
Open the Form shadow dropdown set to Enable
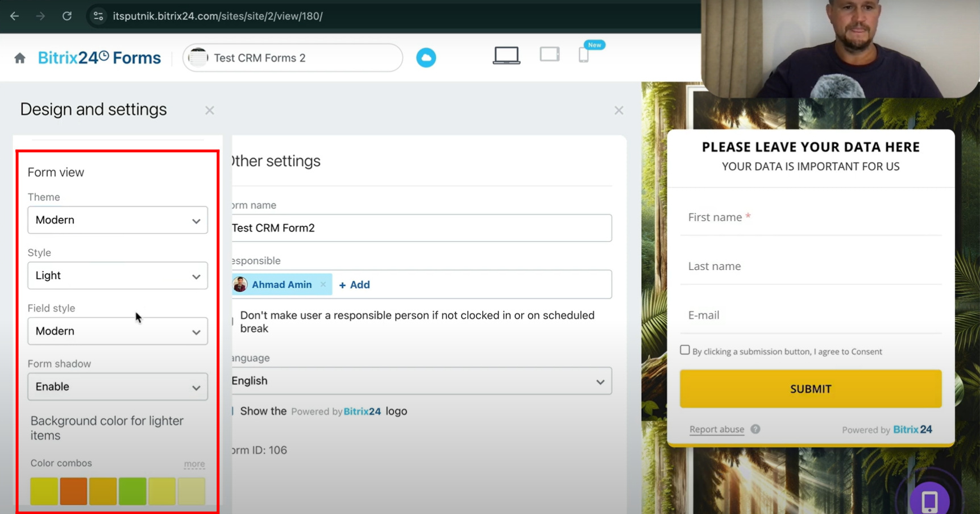click(118, 387)
